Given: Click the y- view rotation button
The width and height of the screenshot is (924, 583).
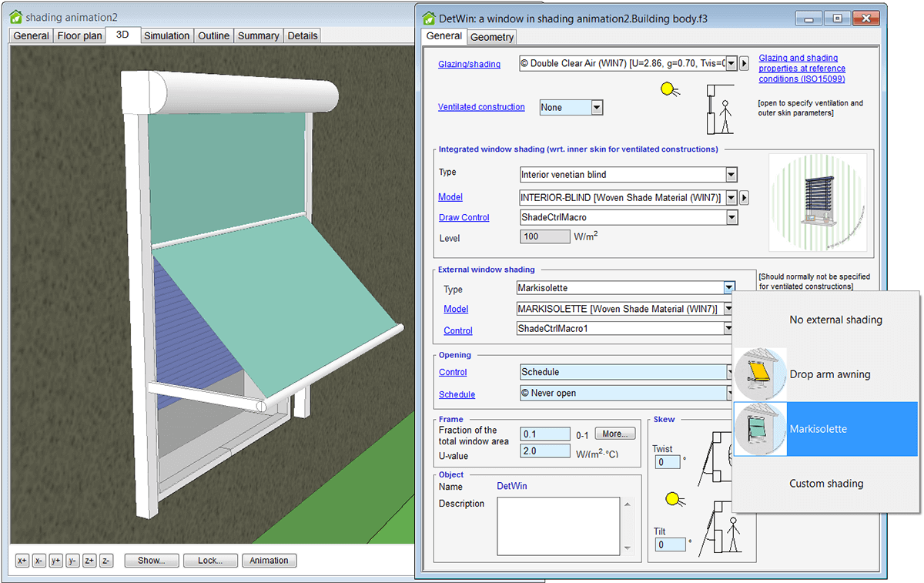Looking at the screenshot, I should pyautogui.click(x=72, y=561).
